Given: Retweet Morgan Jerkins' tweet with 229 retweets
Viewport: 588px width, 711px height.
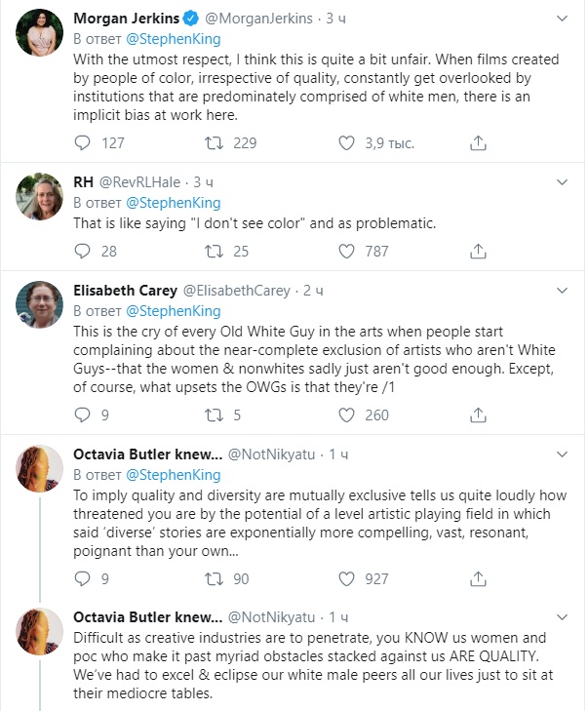Looking at the screenshot, I should coord(214,142).
